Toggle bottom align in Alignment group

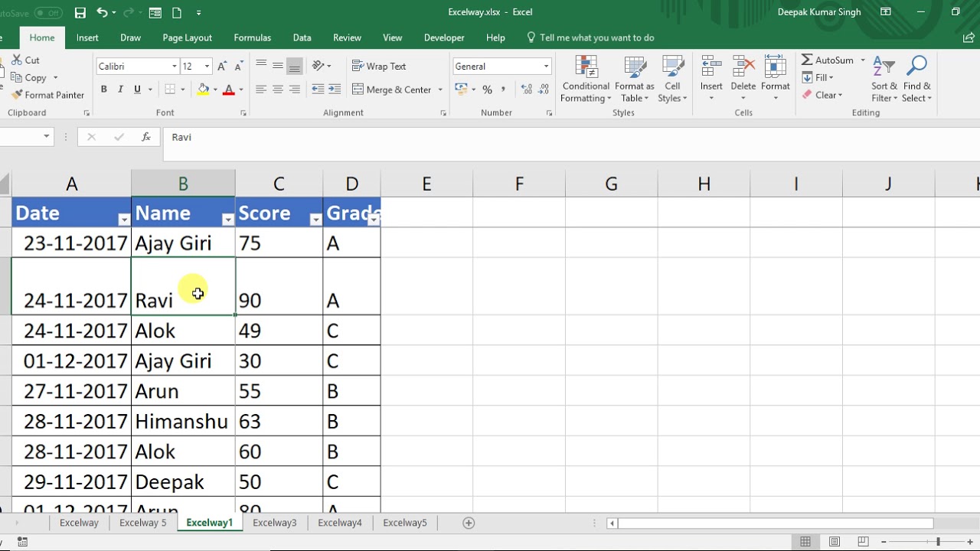click(x=295, y=66)
